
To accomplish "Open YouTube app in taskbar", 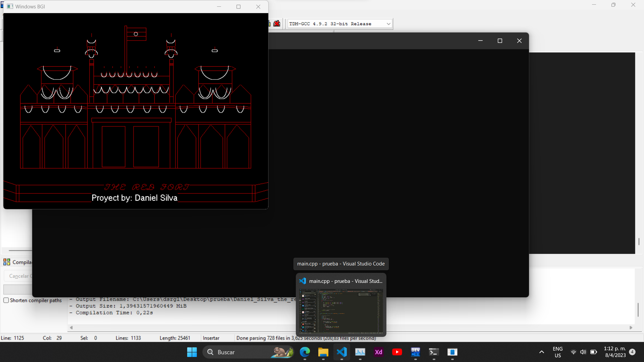I will [397, 352].
